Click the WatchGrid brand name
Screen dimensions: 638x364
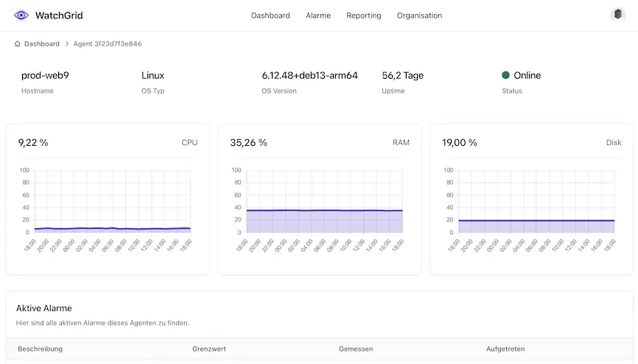[57, 15]
